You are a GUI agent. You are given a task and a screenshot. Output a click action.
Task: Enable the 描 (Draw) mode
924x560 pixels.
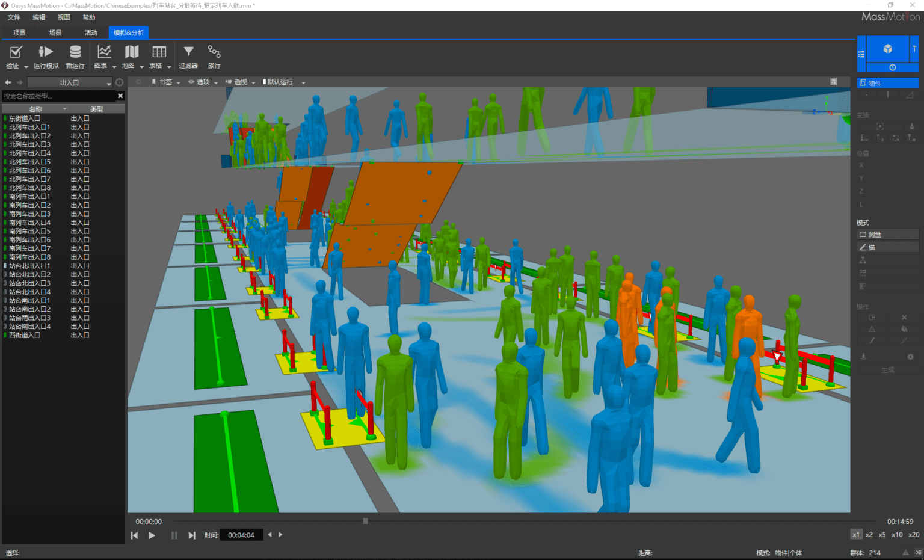point(888,247)
